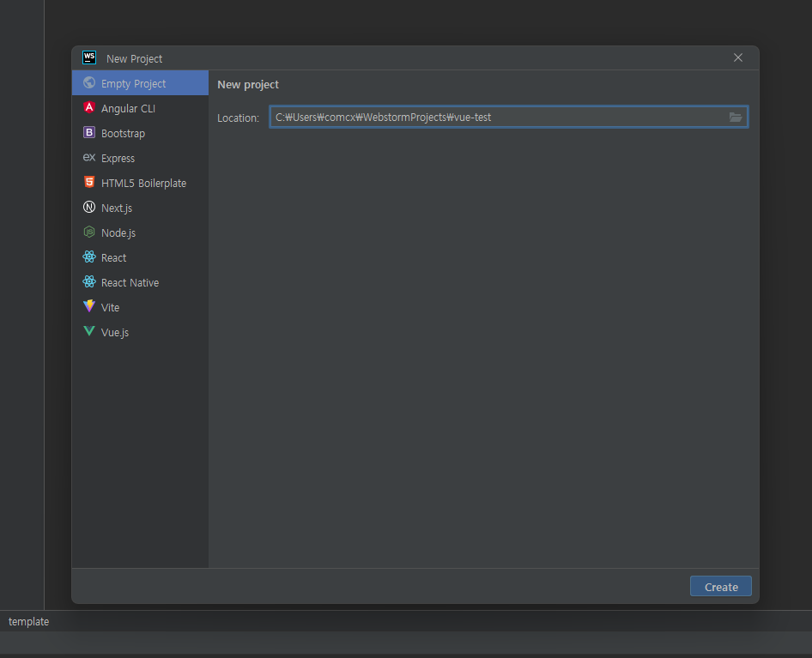Click the Angular CLI logo icon

coord(89,108)
